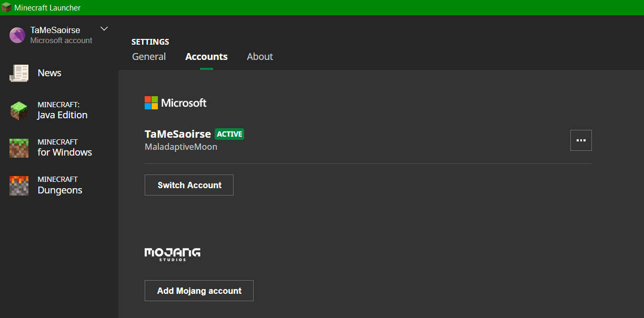
Task: Open the News page via newspaper icon
Action: pyautogui.click(x=19, y=73)
